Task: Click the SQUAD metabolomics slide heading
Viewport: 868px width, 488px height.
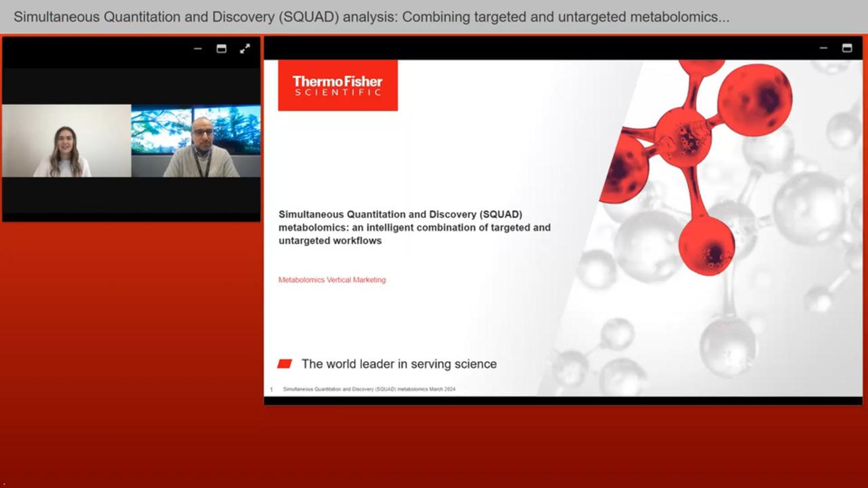Action: pos(414,227)
